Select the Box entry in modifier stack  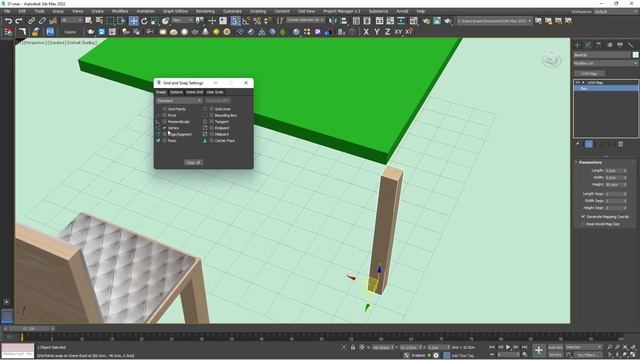click(x=606, y=88)
